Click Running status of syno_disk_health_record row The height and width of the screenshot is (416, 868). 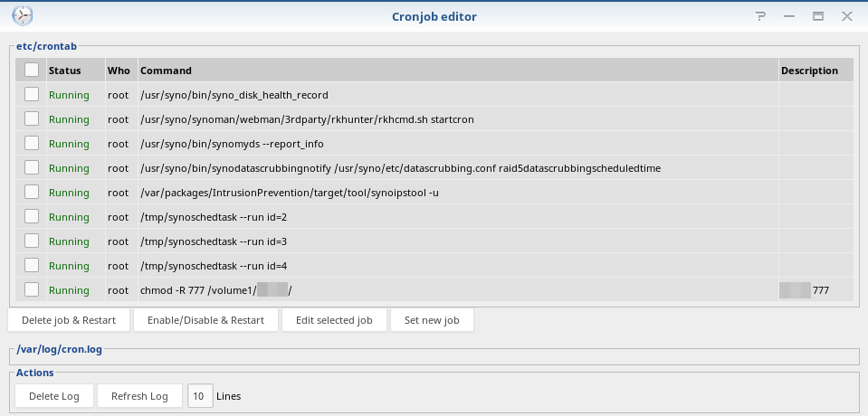pos(69,95)
